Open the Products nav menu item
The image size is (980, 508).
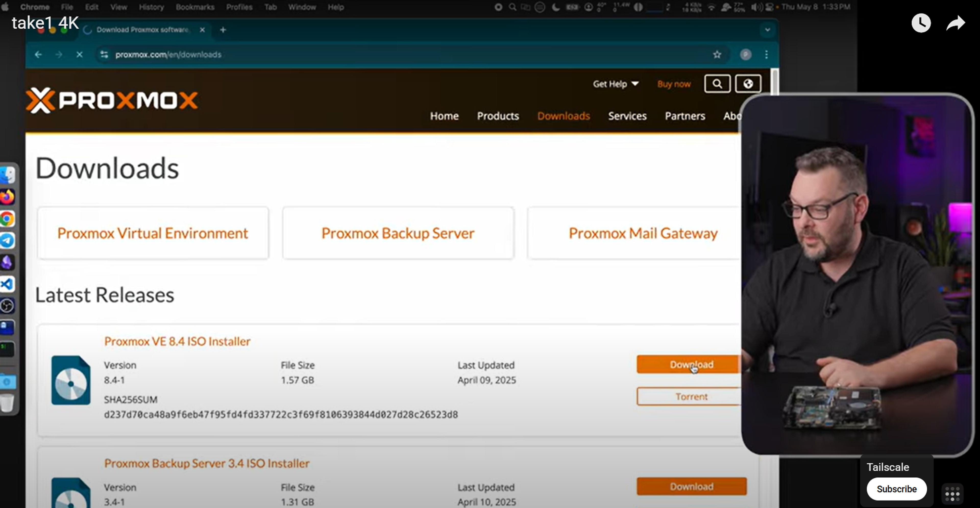click(x=498, y=116)
